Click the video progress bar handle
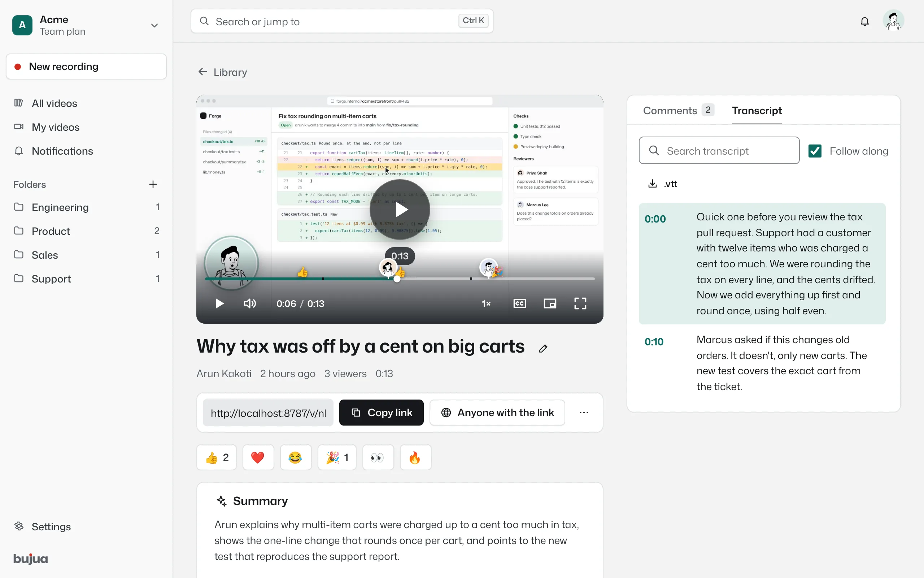The image size is (924, 578). [x=397, y=279]
